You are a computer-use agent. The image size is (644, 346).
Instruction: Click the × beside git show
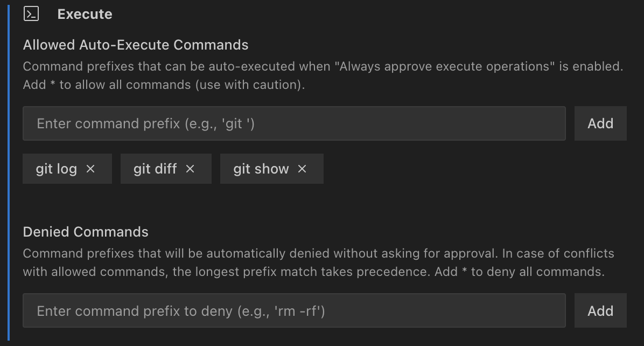coord(302,169)
